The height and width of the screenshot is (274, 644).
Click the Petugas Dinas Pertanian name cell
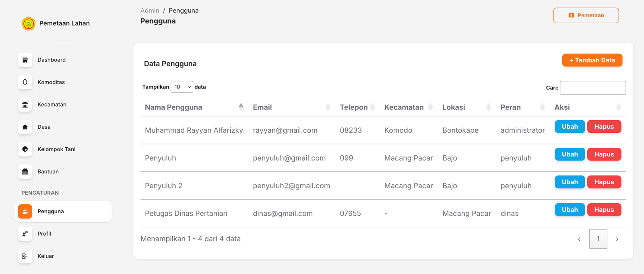(x=186, y=214)
